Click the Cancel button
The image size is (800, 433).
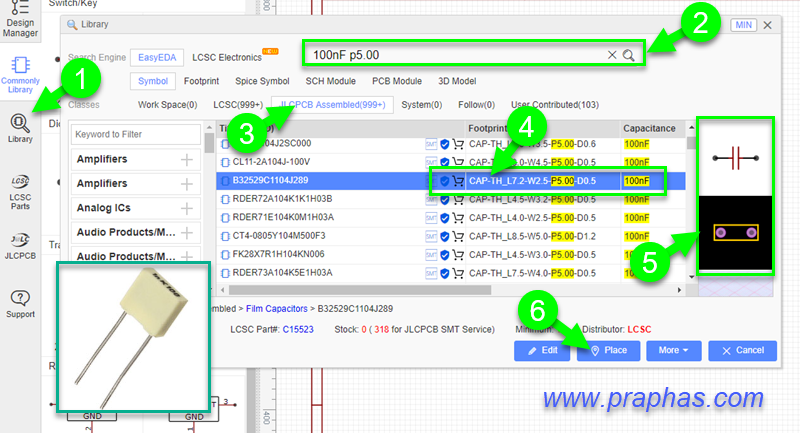tap(742, 350)
